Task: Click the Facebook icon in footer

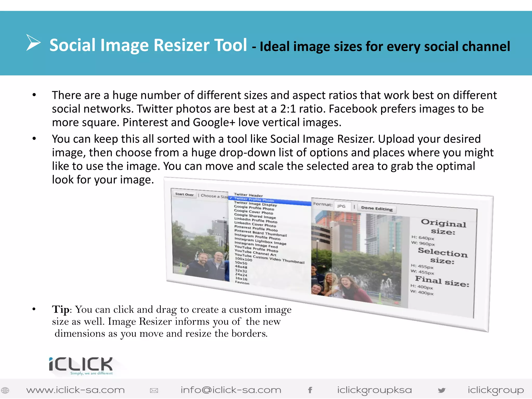Action: pos(310,390)
